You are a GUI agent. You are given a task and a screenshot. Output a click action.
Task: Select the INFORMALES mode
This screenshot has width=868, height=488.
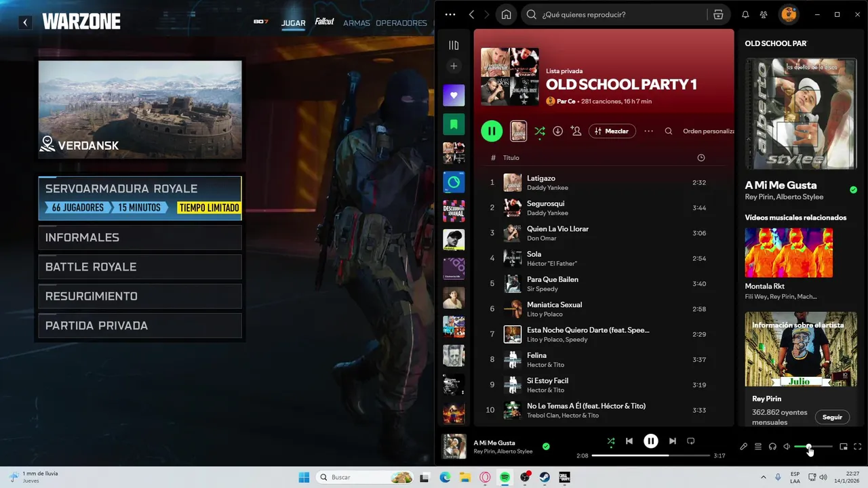click(x=140, y=237)
